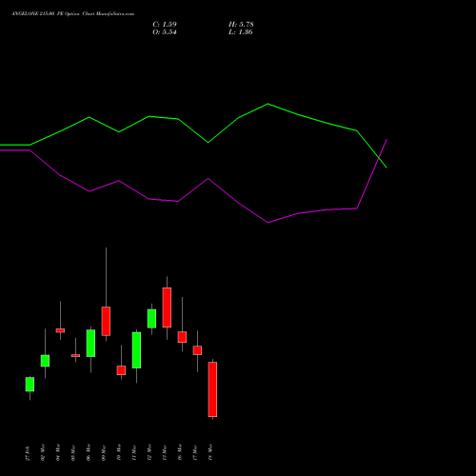Click the high value 'H: 5.78'

click(241, 25)
